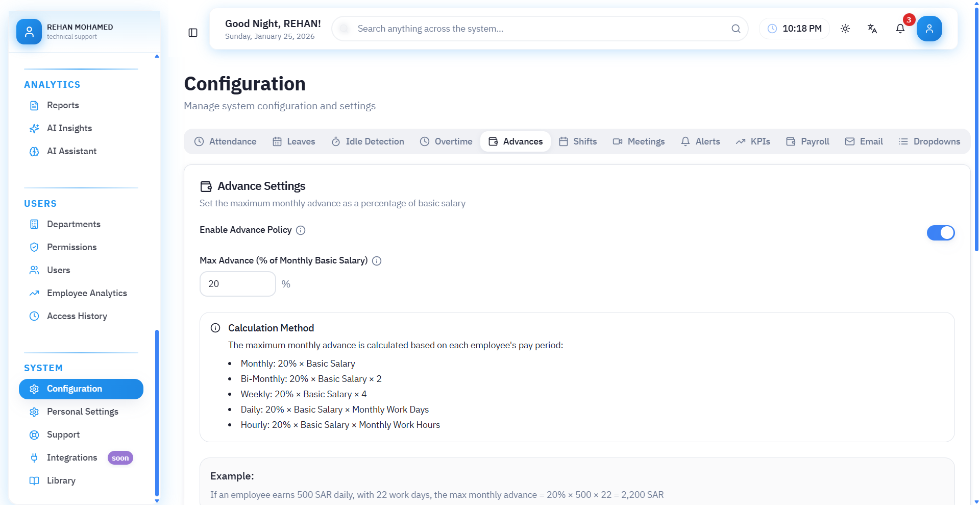The image size is (980, 505).
Task: Switch theme with the sun icon
Action: [845, 29]
